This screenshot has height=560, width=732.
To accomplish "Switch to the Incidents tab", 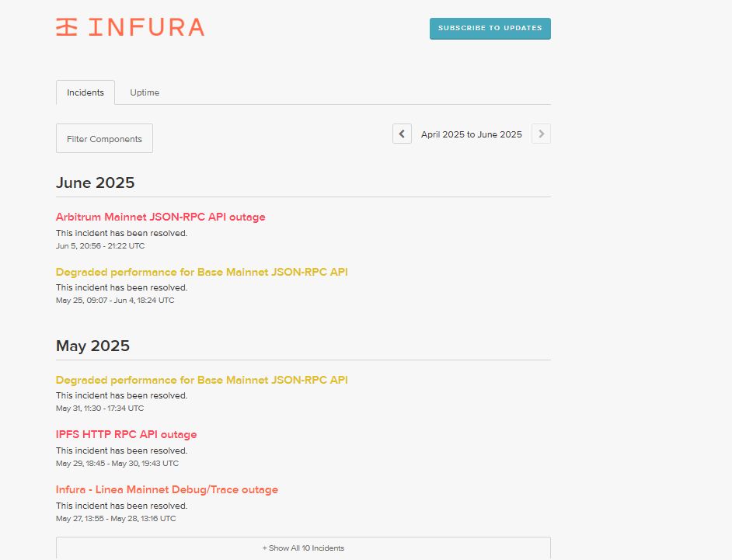I will click(85, 92).
